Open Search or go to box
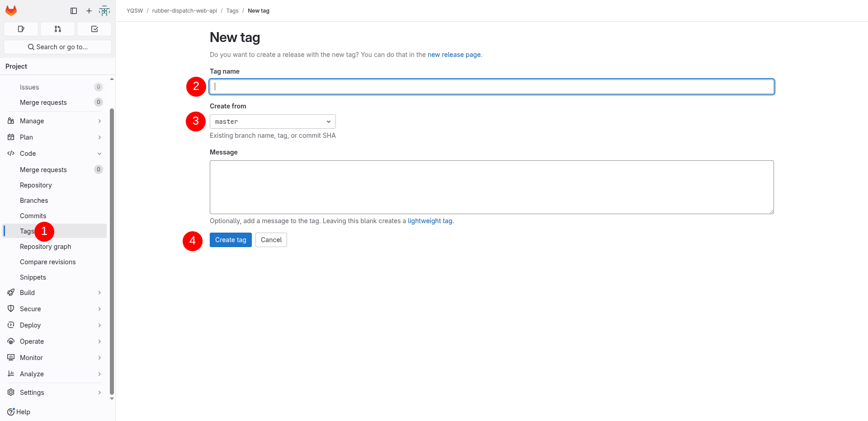868x421 pixels. click(57, 47)
